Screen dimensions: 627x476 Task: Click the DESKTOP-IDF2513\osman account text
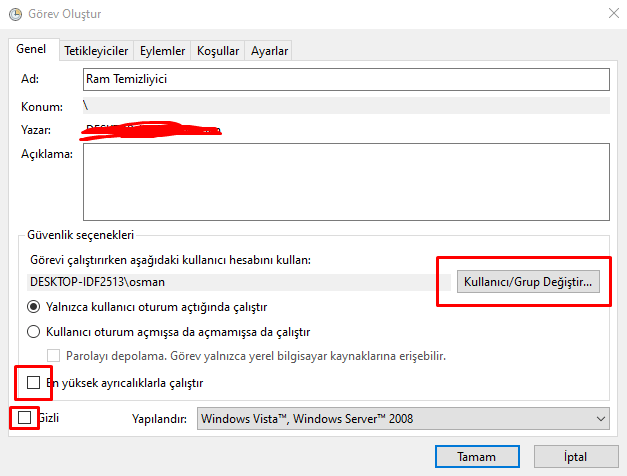coord(98,282)
